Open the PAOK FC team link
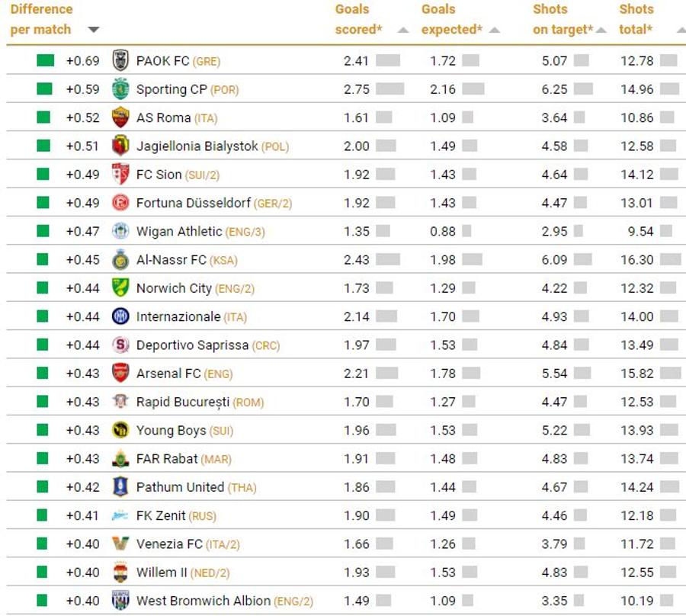The image size is (686, 616). click(x=163, y=61)
